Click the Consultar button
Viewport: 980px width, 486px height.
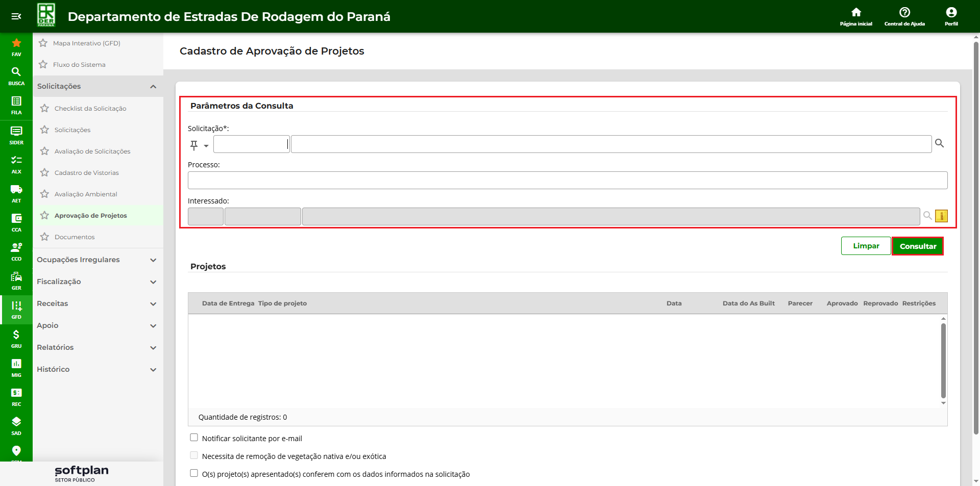point(917,246)
